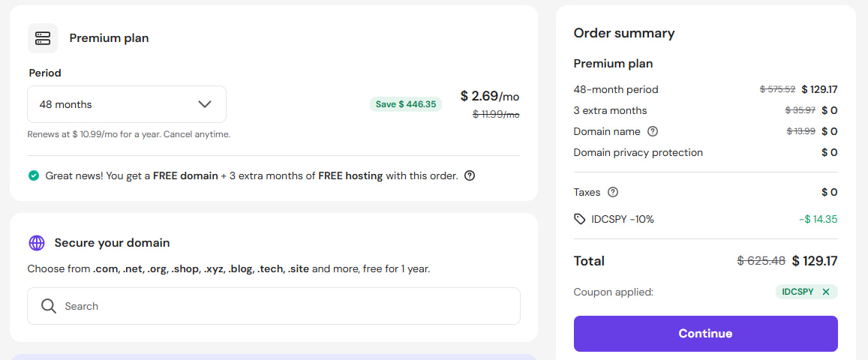Click the magnifier icon in domain search

[49, 306]
